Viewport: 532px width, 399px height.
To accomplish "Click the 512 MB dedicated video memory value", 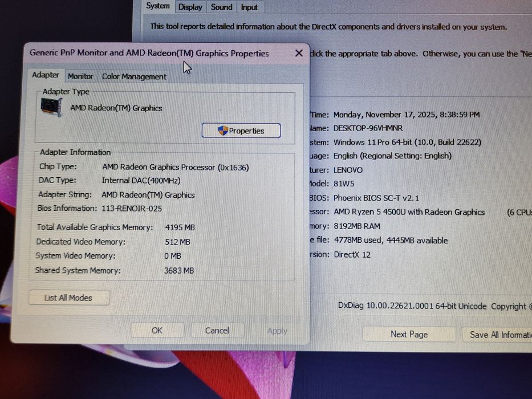I will 177,242.
